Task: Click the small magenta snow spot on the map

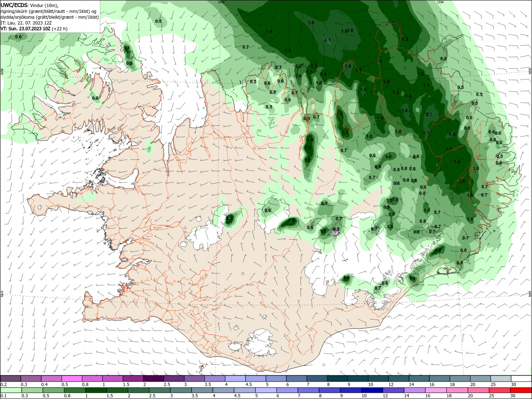Action: pos(336,234)
